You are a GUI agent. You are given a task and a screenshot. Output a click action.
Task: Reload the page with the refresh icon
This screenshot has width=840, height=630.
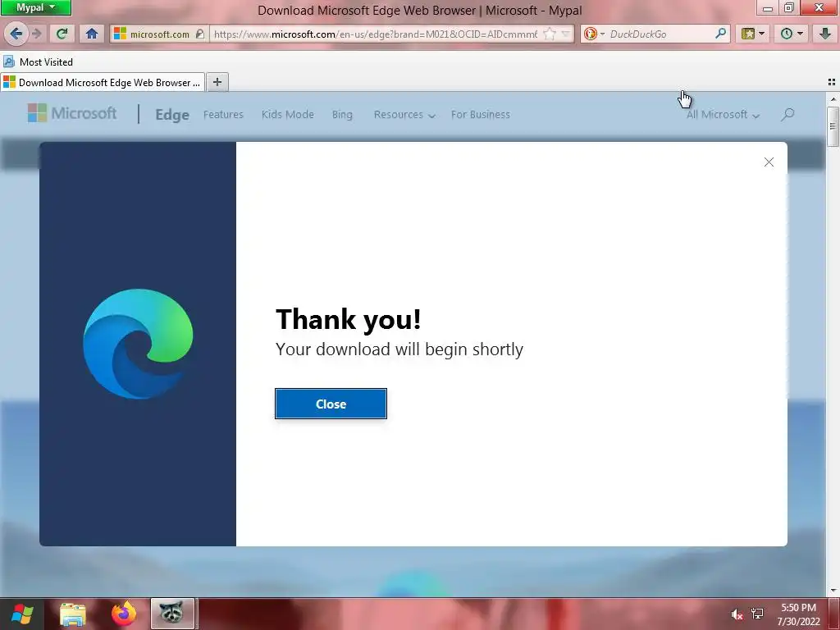tap(62, 34)
